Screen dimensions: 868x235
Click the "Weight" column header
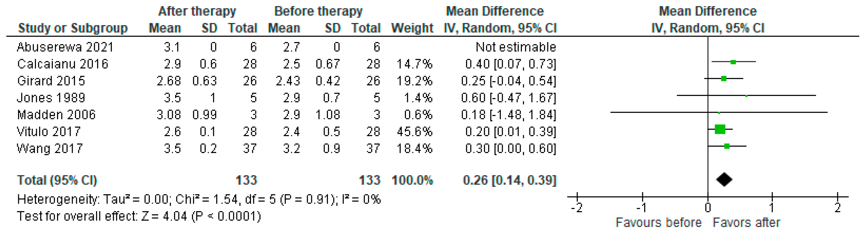(x=412, y=28)
